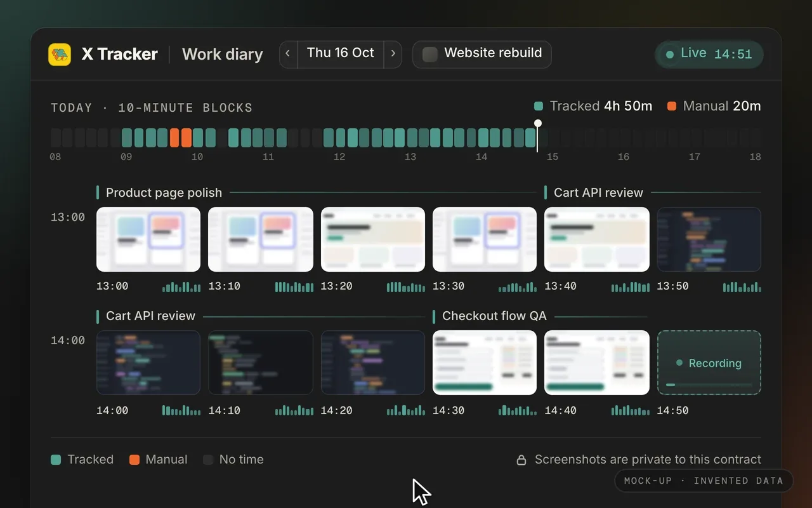Click the Cart API review label in 14:00 row
Image resolution: width=812 pixels, height=508 pixels.
(x=150, y=316)
